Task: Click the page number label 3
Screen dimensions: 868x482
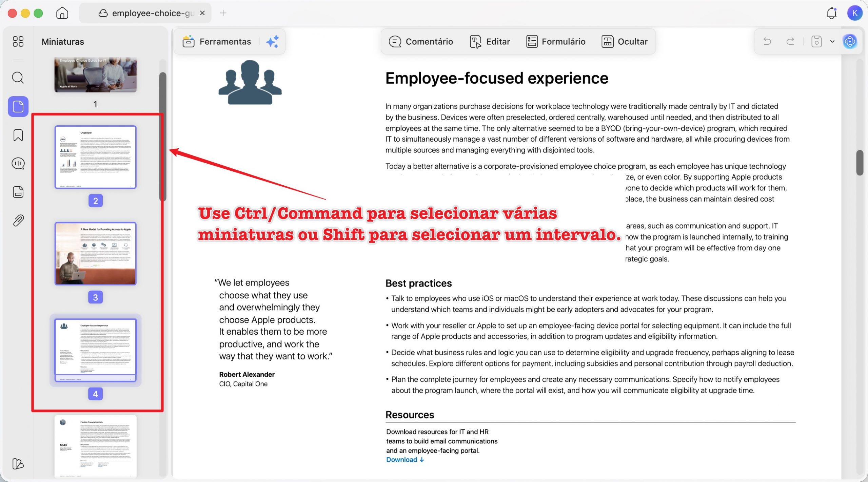Action: point(95,297)
